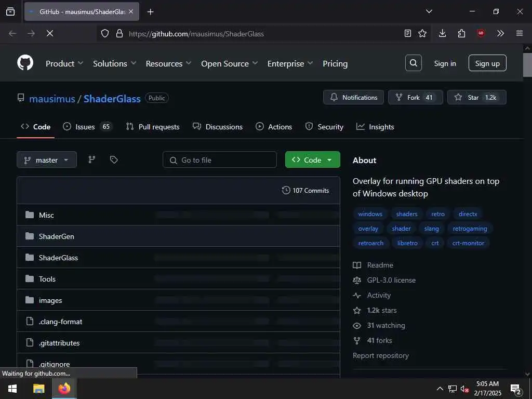Switch to the Issues tab
Image resolution: width=532 pixels, height=399 pixels.
(x=88, y=127)
